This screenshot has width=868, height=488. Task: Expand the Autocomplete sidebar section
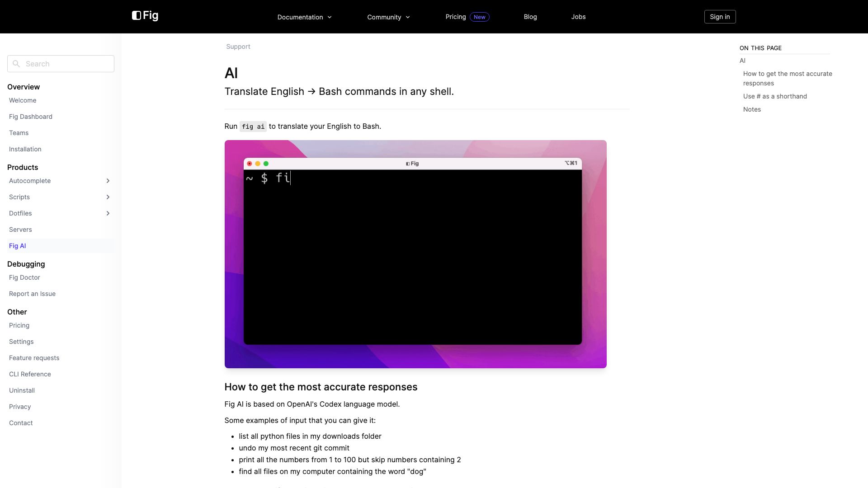[108, 181]
